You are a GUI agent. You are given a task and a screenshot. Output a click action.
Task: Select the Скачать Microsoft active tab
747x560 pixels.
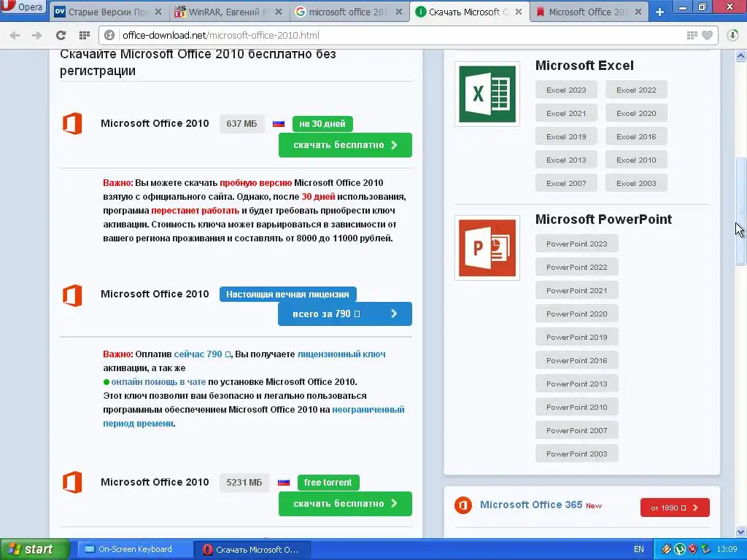point(470,12)
